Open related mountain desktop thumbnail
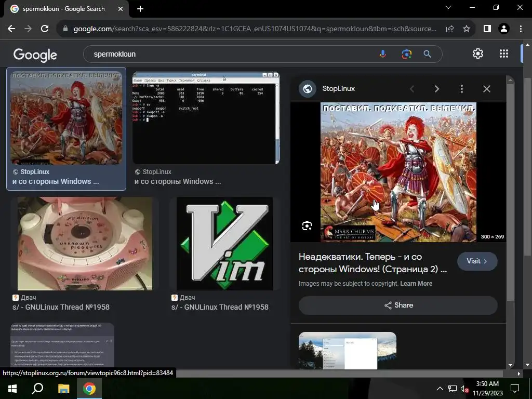The width and height of the screenshot is (532, 399). coord(348,351)
